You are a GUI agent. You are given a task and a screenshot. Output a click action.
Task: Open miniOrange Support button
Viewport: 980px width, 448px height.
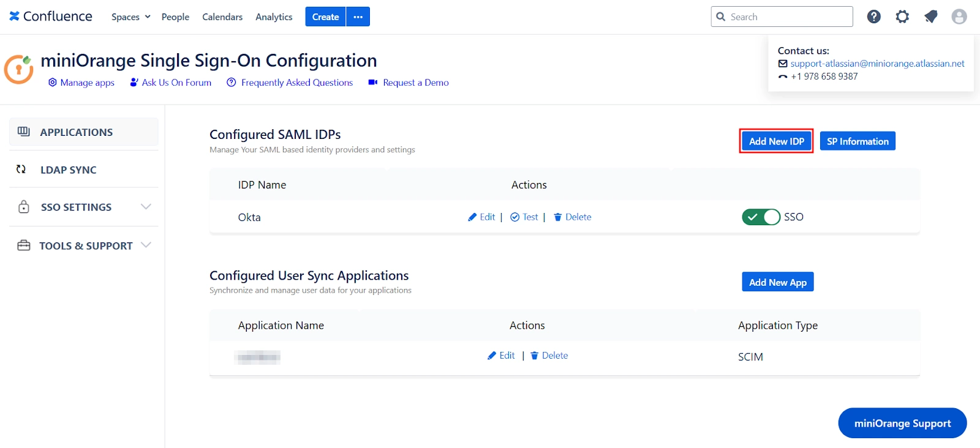(x=902, y=423)
